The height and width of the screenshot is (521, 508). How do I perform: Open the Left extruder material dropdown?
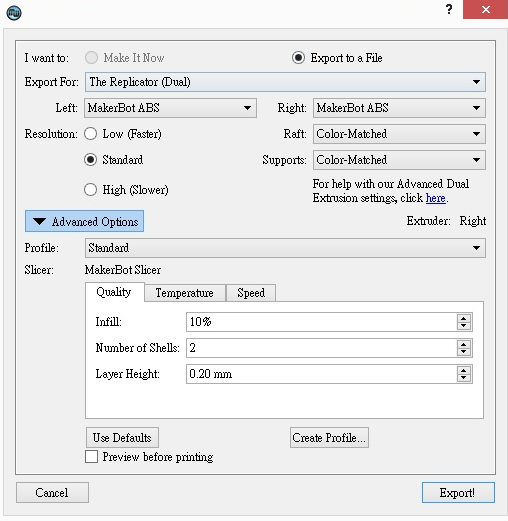[170, 108]
